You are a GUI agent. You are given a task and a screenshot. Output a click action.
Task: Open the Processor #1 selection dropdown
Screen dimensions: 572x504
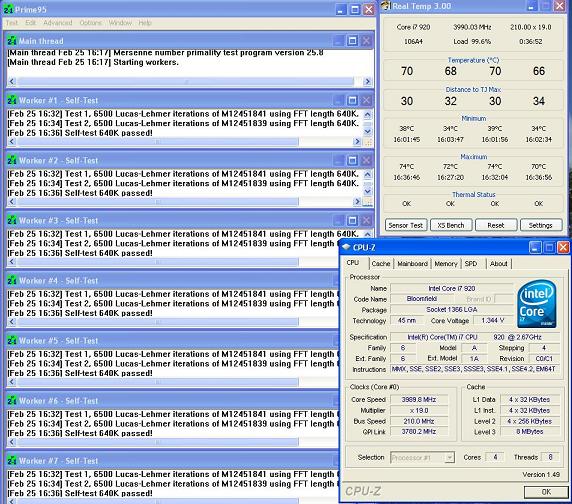pos(422,457)
